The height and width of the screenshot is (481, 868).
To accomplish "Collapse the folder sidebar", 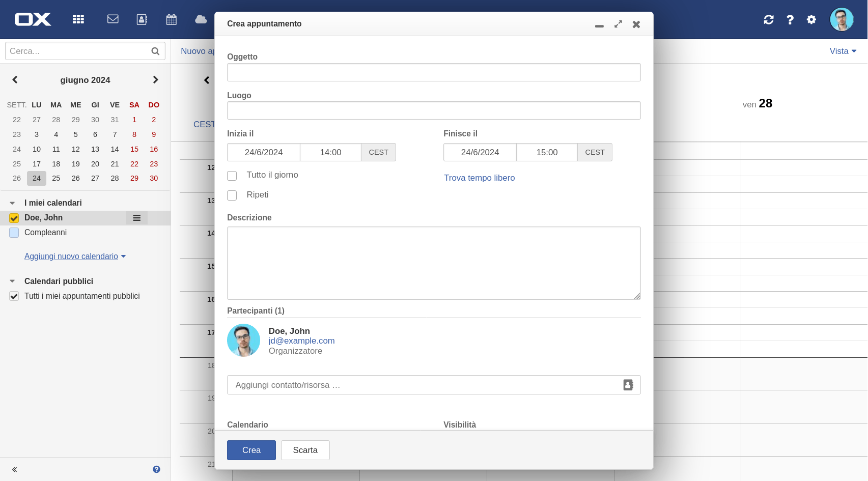I will (15, 469).
